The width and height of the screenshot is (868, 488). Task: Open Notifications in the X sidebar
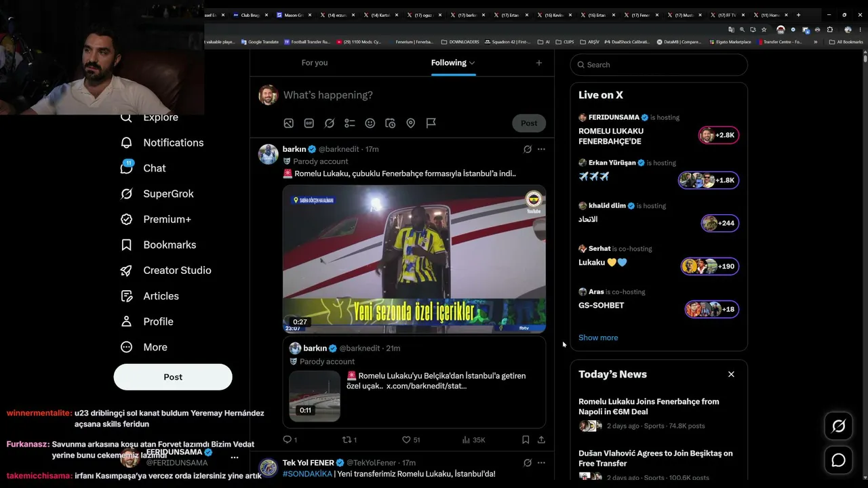pyautogui.click(x=161, y=142)
